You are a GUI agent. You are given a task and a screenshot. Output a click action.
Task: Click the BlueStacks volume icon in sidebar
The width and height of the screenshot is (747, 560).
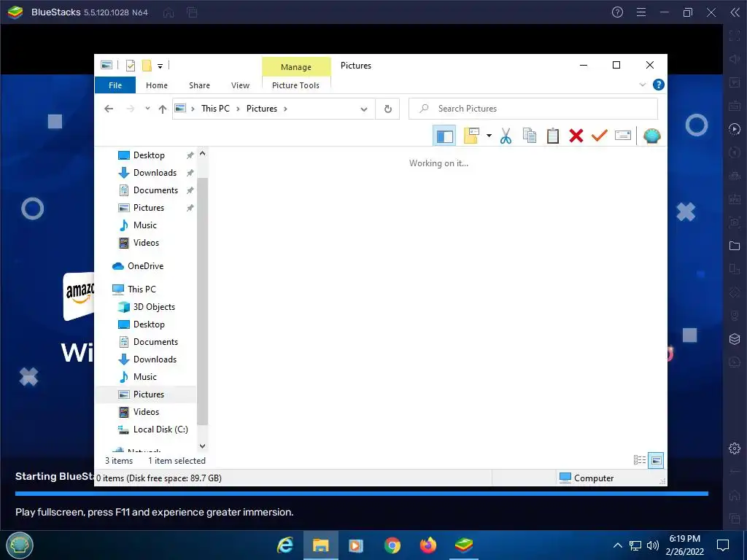pos(735,58)
